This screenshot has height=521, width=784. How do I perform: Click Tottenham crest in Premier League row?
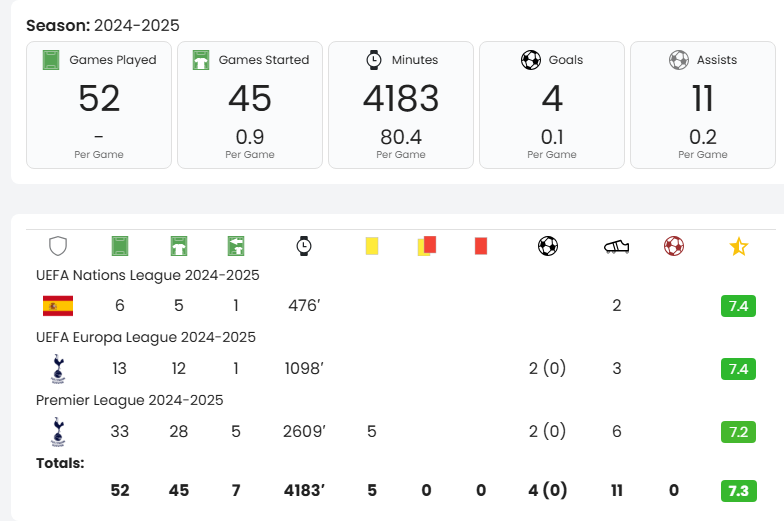[57, 431]
